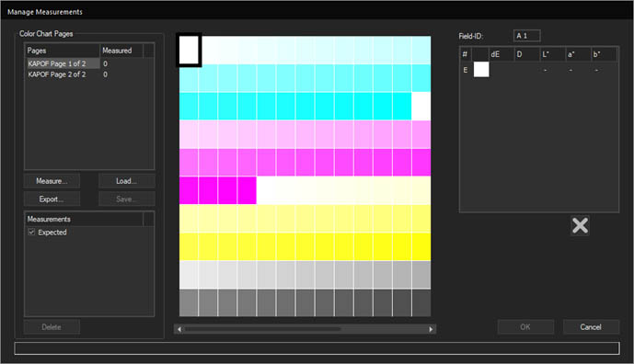Click the Measurements list header
The image size is (634, 364).
click(84, 219)
